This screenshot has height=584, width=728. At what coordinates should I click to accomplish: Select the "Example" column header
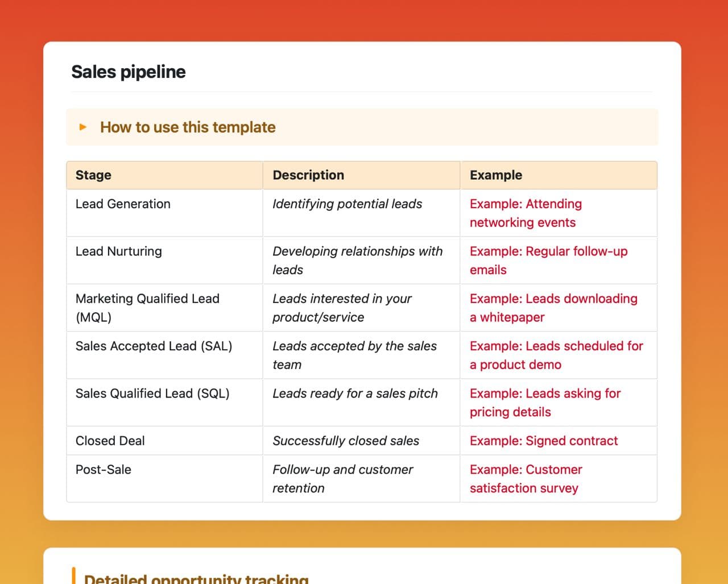(496, 175)
